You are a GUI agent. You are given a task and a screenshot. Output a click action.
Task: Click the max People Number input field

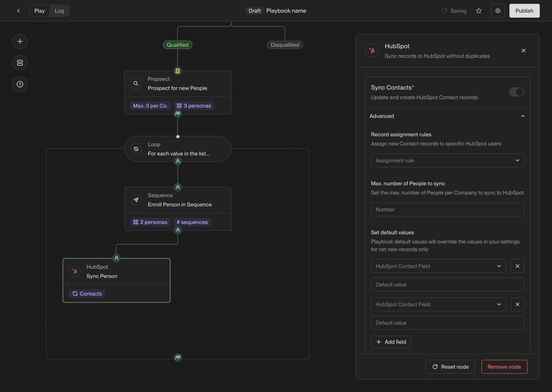click(x=447, y=210)
